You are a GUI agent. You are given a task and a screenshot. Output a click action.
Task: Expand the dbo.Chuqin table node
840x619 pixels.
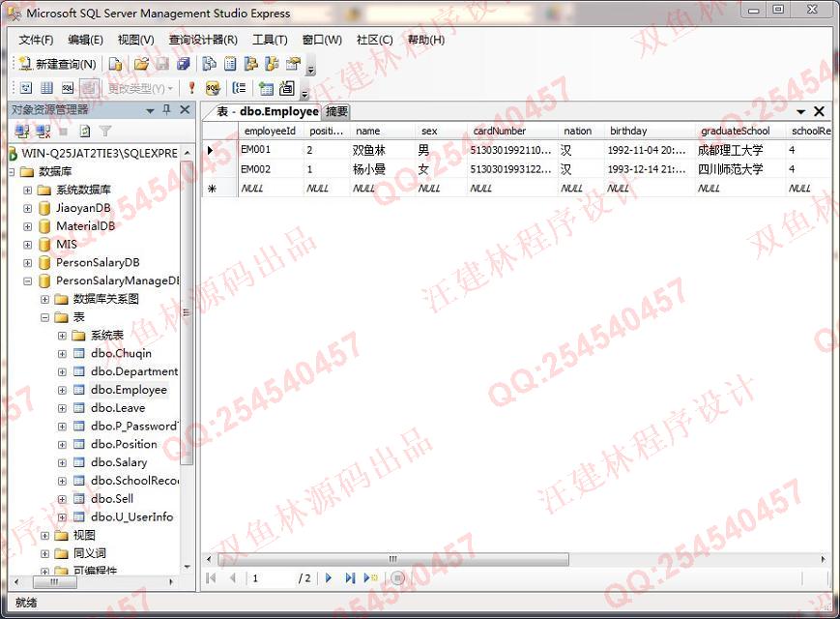(62, 354)
